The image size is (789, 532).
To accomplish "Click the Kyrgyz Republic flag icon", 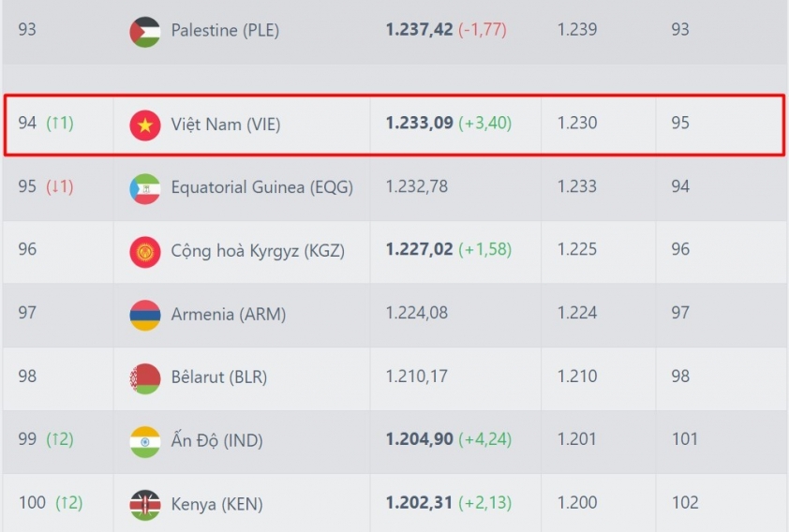I will tap(145, 252).
